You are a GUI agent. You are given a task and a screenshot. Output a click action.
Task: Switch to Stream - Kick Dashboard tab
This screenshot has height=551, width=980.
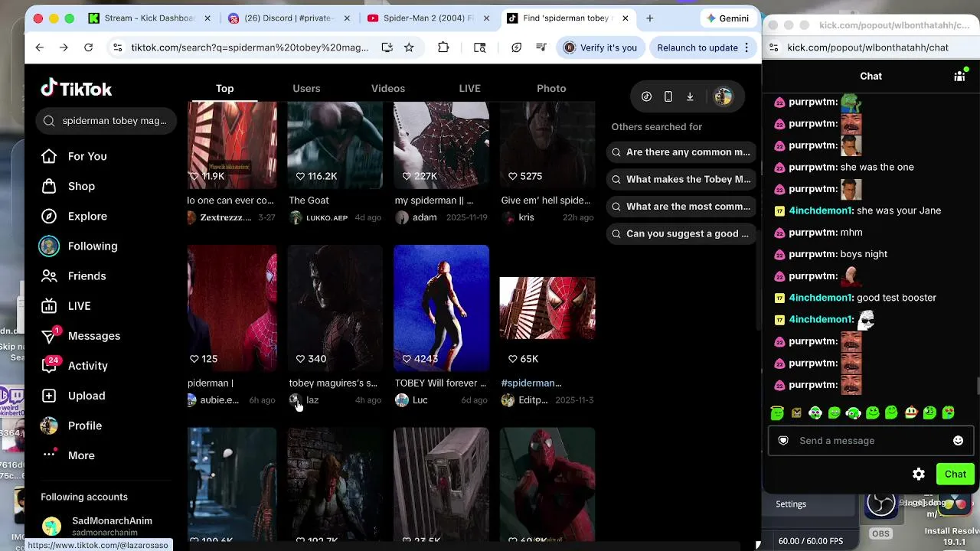pos(142,18)
